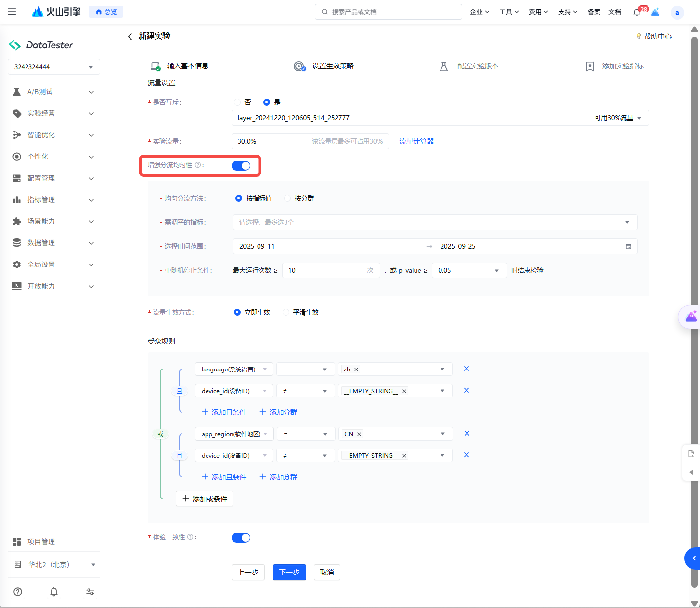Viewport: 700px width, 608px height.
Task: Click the Volcano Engine logo
Action: (x=56, y=12)
